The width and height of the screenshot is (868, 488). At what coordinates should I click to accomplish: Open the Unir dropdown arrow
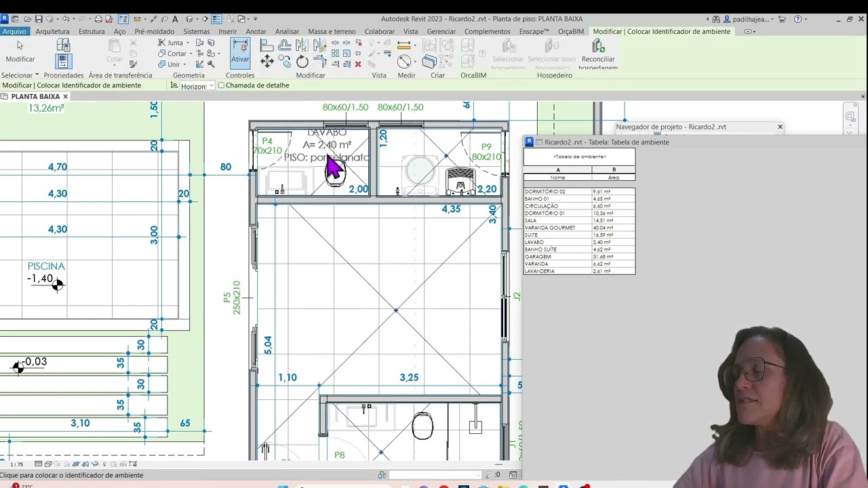tap(186, 64)
